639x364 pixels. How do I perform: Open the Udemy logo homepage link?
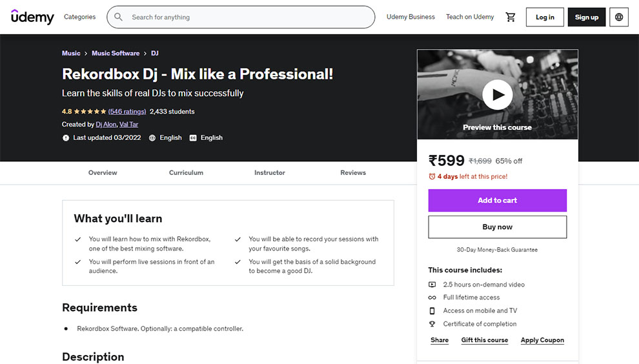click(x=32, y=17)
